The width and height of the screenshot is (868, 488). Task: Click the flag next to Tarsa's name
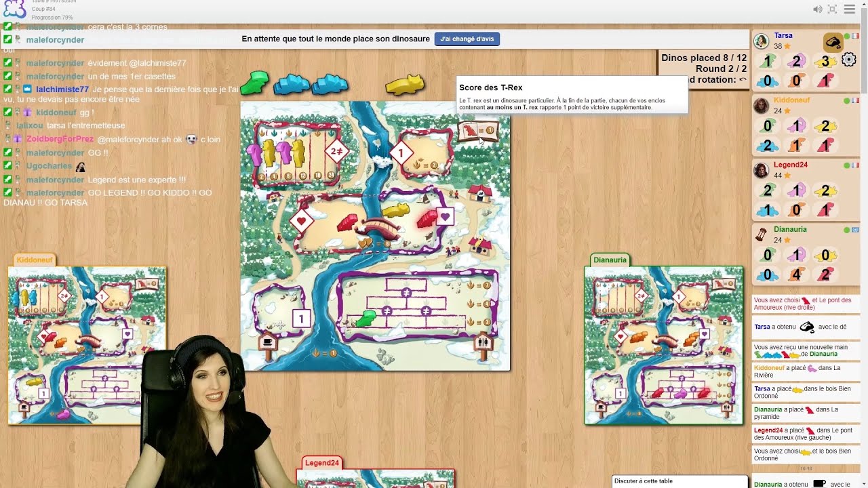855,36
